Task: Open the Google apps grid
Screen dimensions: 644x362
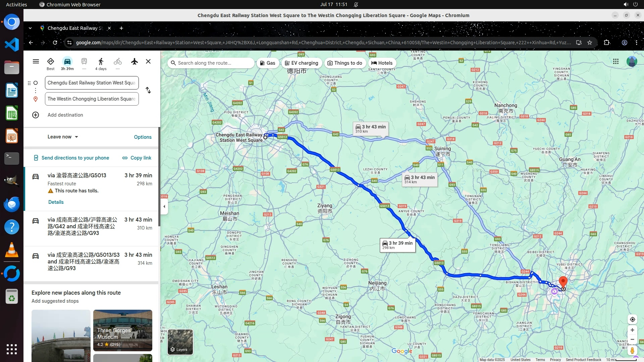Action: [615, 62]
